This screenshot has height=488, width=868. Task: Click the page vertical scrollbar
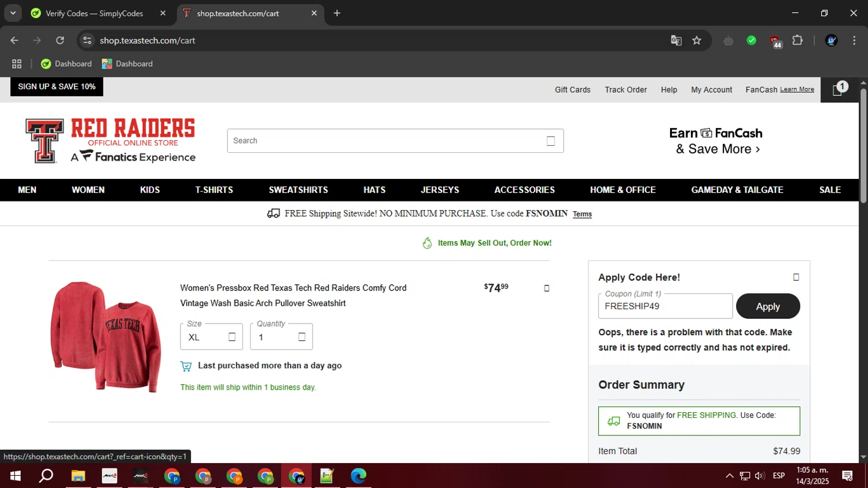[863, 146]
